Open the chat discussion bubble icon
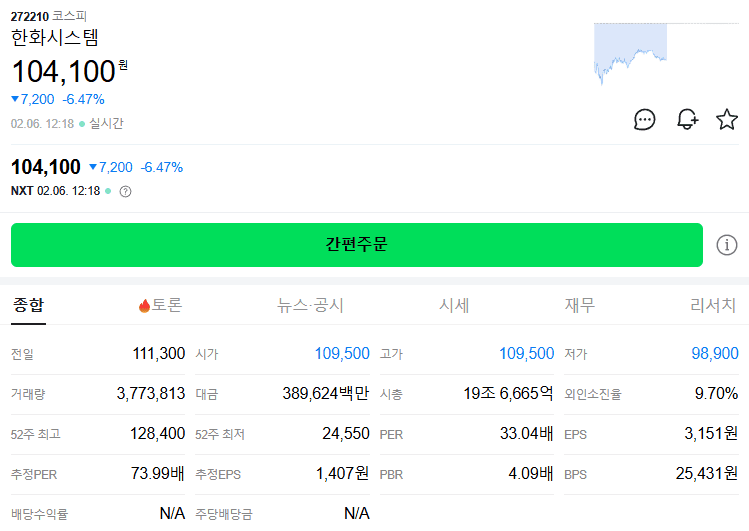The image size is (749, 531). 644,119
